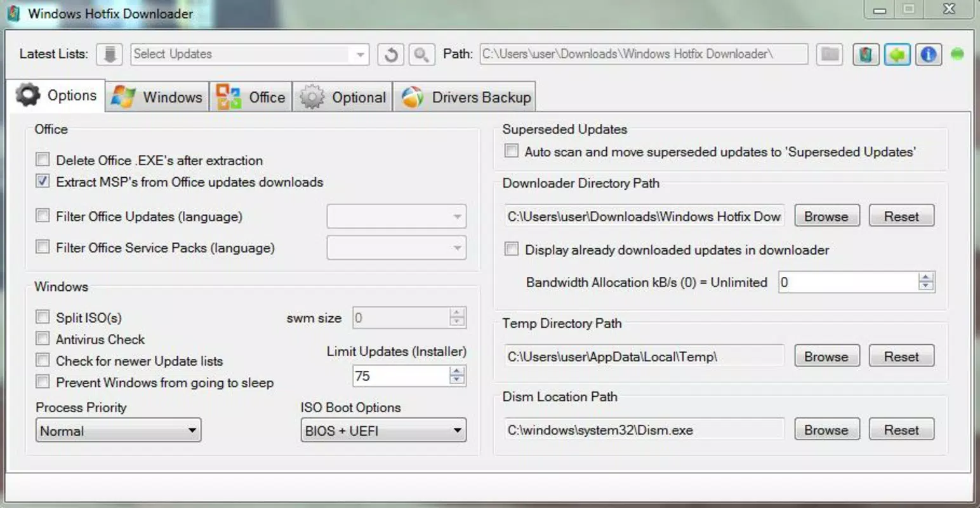Click the top toolbar Path text field
This screenshot has height=508, width=980.
coord(644,55)
